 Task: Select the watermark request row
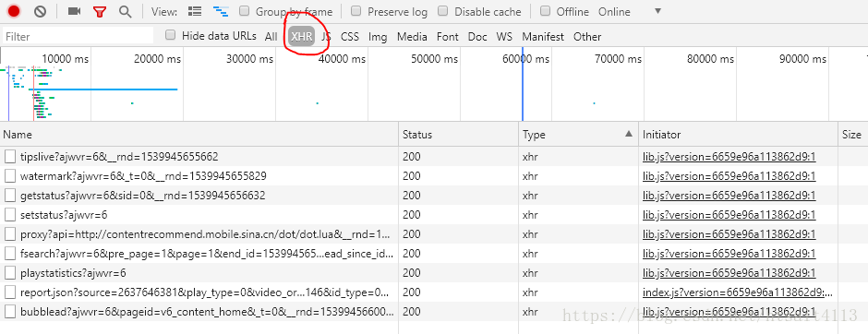point(434,176)
